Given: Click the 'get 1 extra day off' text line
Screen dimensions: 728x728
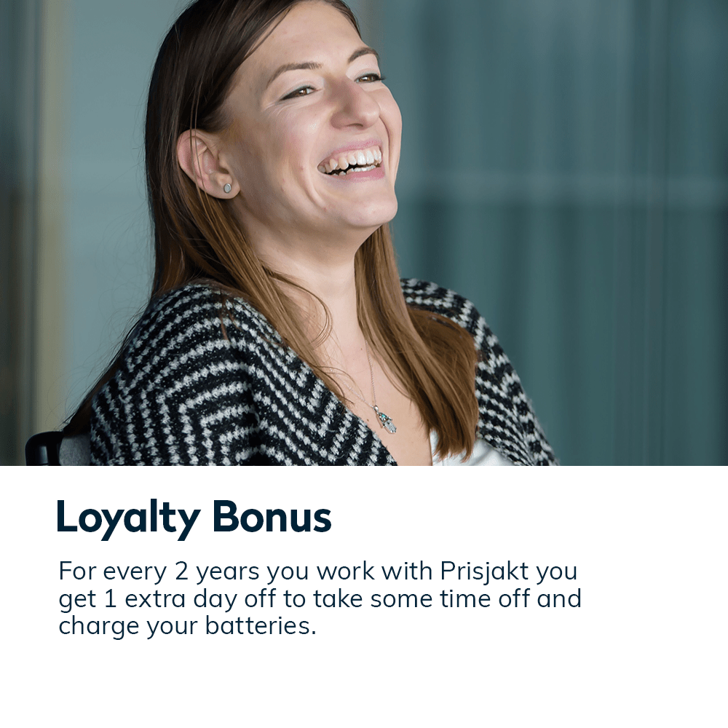Looking at the screenshot, I should [x=320, y=598].
